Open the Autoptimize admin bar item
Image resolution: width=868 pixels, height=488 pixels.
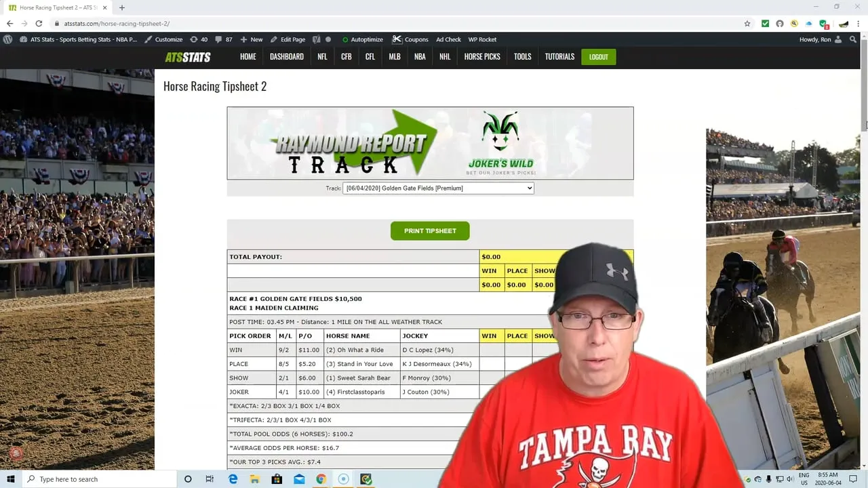click(363, 39)
